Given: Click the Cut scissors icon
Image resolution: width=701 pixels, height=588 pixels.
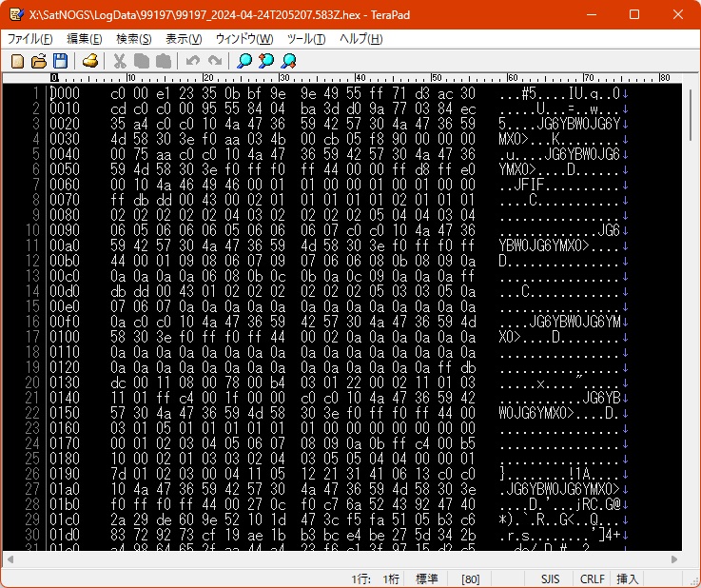Looking at the screenshot, I should [120, 61].
